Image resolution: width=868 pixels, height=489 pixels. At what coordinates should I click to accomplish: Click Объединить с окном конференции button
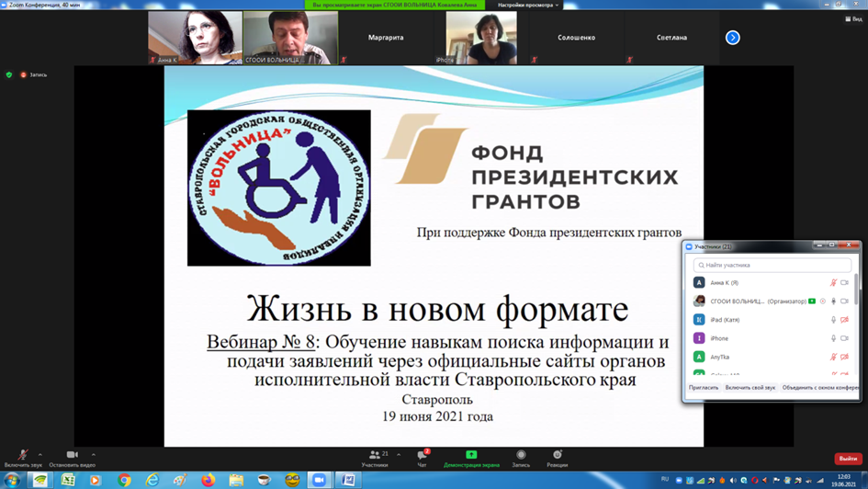820,388
